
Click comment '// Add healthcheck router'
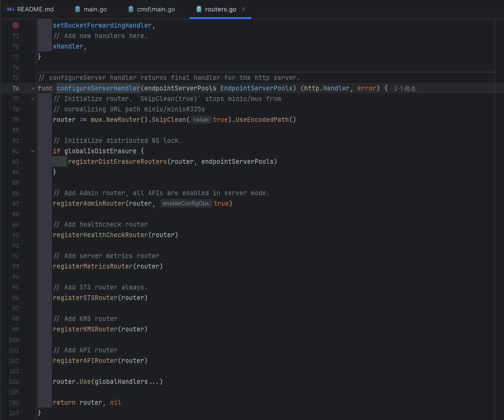pos(100,224)
